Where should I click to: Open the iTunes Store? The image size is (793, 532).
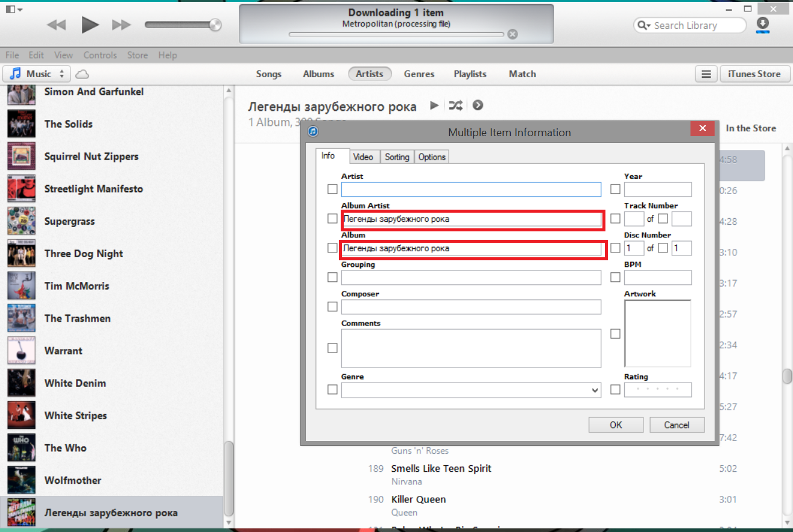point(754,74)
